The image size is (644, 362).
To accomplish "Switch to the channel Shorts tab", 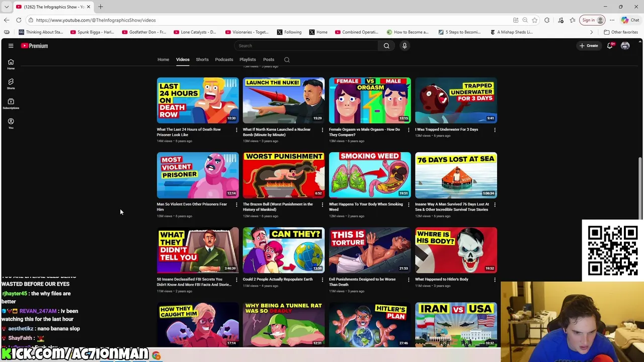I will (202, 60).
